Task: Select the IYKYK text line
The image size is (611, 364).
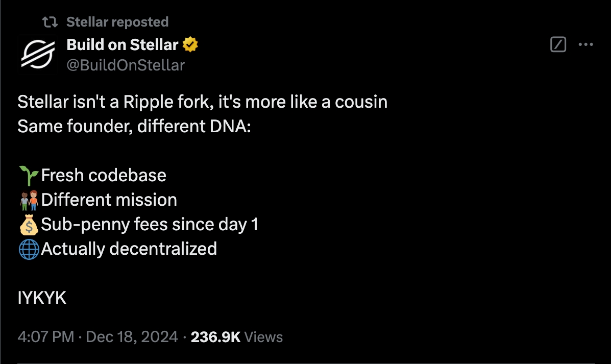Action: coord(41,298)
